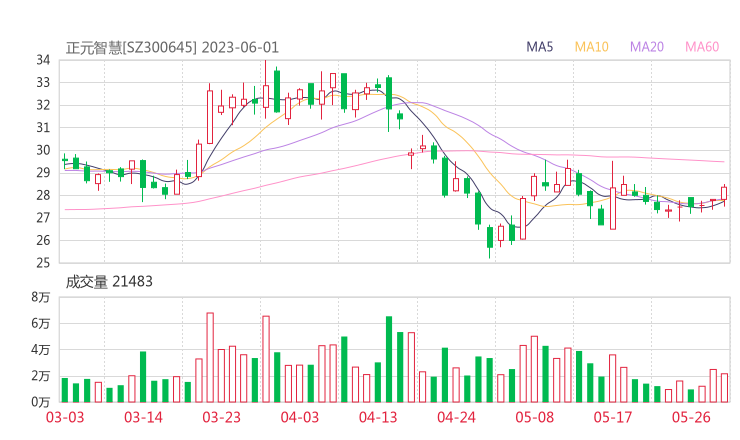
Task: Click the price axis value 32
Action: coord(43,105)
